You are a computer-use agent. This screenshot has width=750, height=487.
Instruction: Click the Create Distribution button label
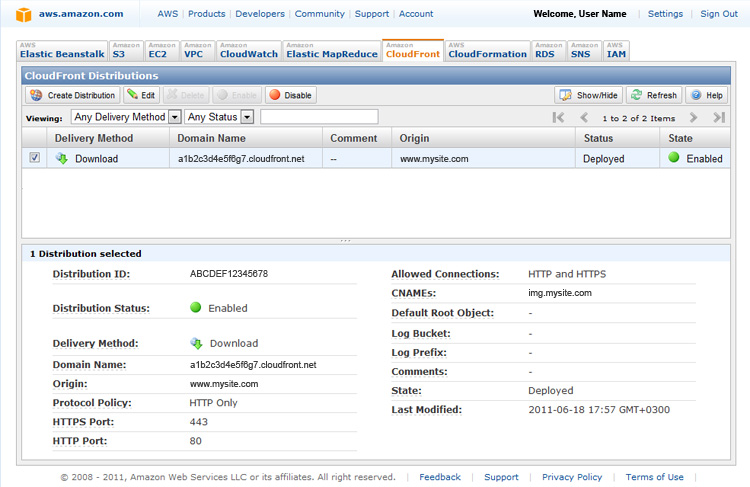(81, 95)
